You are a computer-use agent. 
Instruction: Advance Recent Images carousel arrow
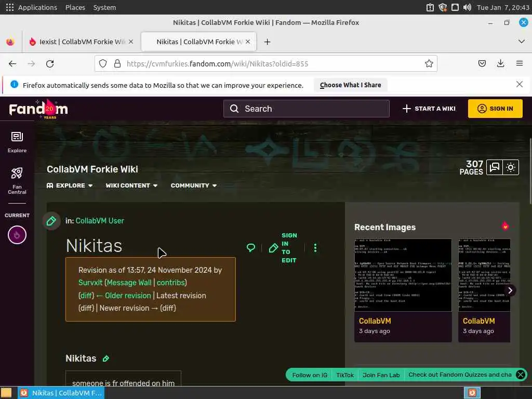pyautogui.click(x=510, y=290)
